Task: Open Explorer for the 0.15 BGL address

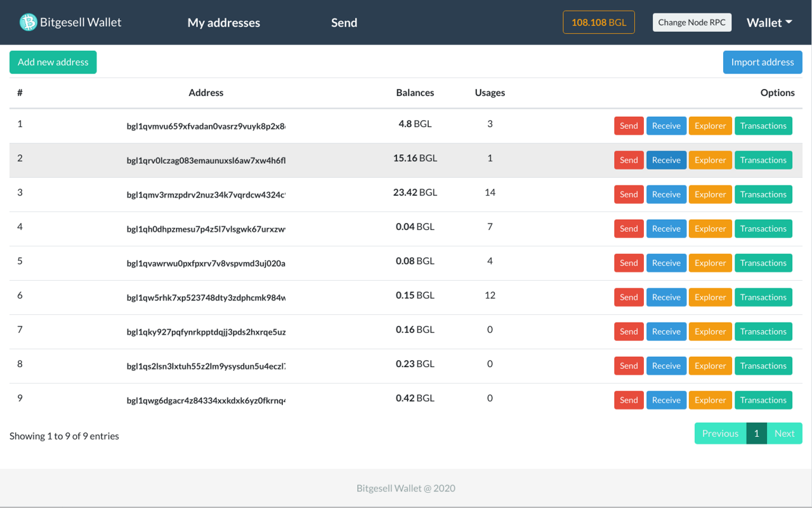Action: pos(710,297)
